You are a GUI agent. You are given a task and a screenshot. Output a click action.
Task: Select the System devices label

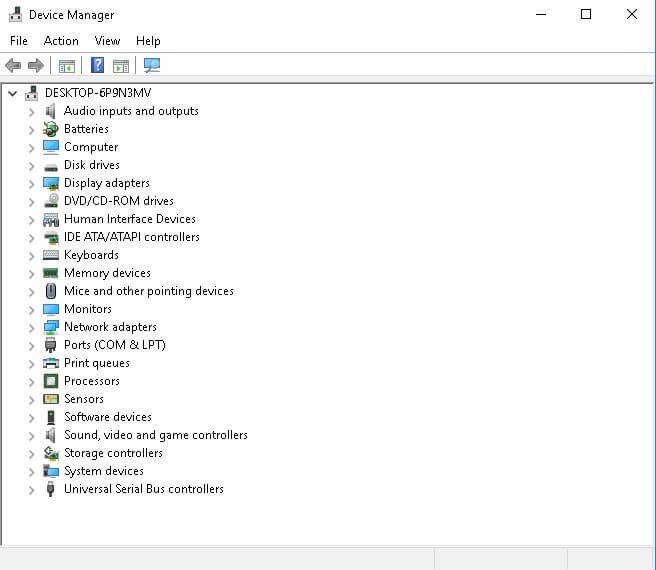(x=104, y=471)
